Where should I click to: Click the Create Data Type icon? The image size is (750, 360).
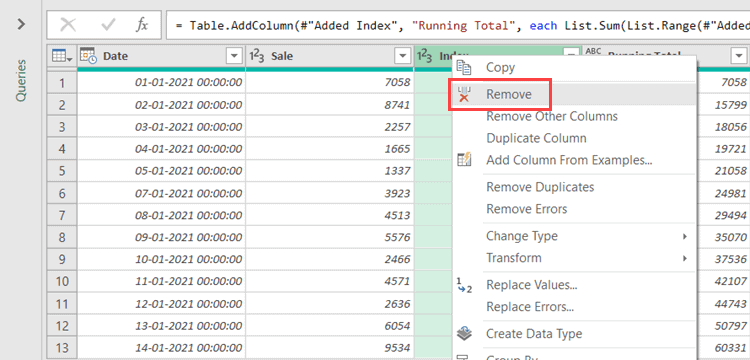(x=464, y=334)
